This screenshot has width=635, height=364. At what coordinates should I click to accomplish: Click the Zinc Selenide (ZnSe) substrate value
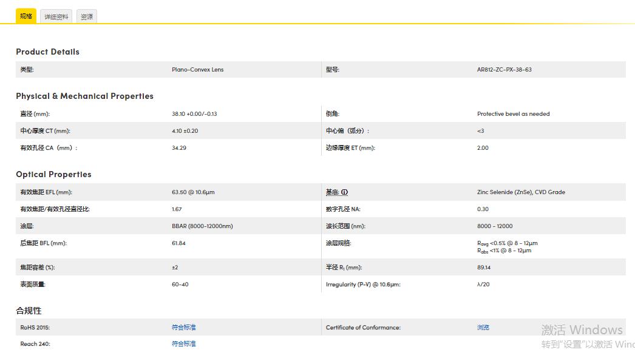coord(521,192)
